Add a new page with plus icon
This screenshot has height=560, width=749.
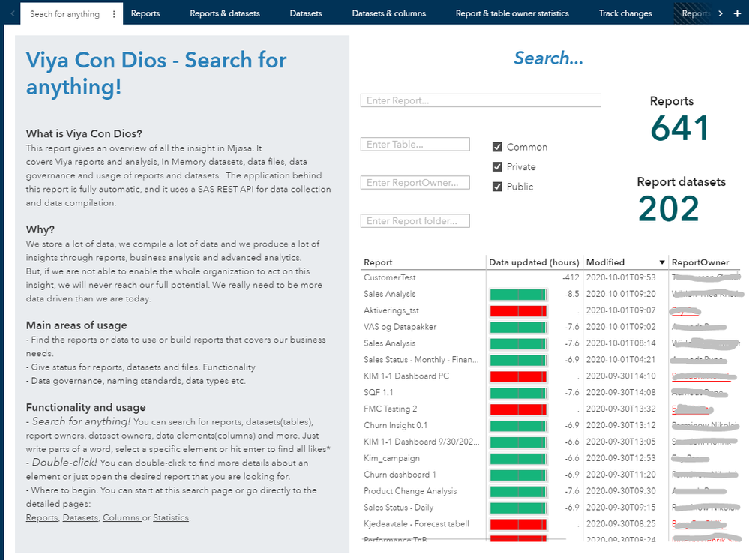click(x=737, y=13)
